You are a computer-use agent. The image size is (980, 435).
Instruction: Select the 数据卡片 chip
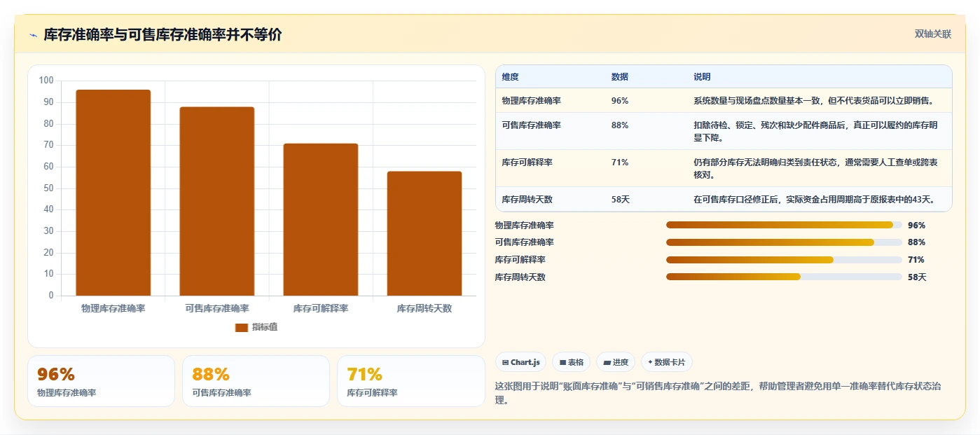667,362
